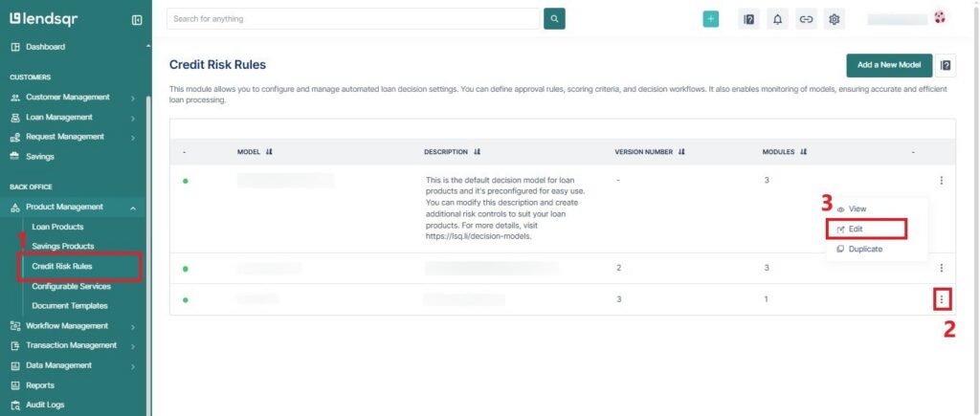Screen dimensions: 980x416
Task: Open help icon beside Add a New Model
Action: tap(946, 65)
